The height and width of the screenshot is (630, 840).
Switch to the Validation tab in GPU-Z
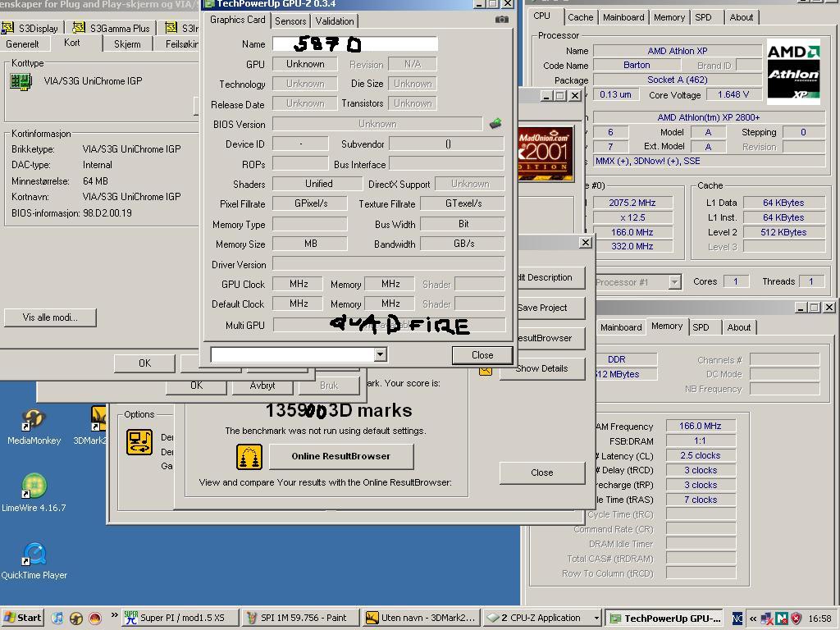335,21
